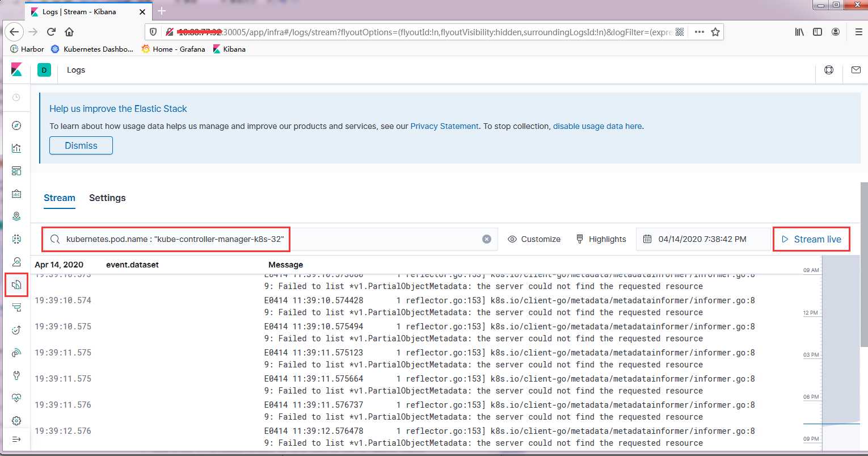Click the Message column header

click(285, 265)
